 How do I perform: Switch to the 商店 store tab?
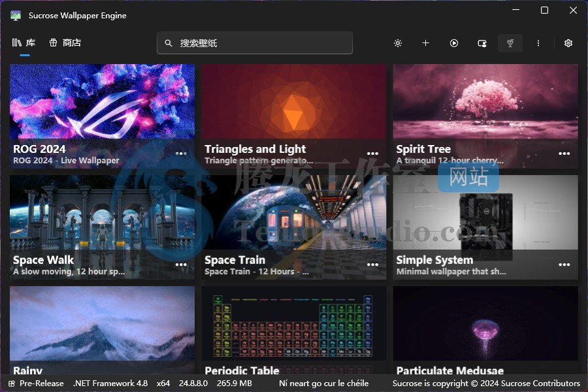65,42
